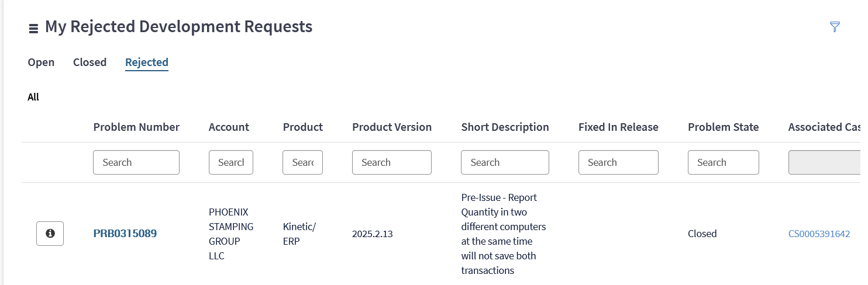Image resolution: width=868 pixels, height=285 pixels.
Task: Focus the Short Description search field
Action: click(x=505, y=162)
